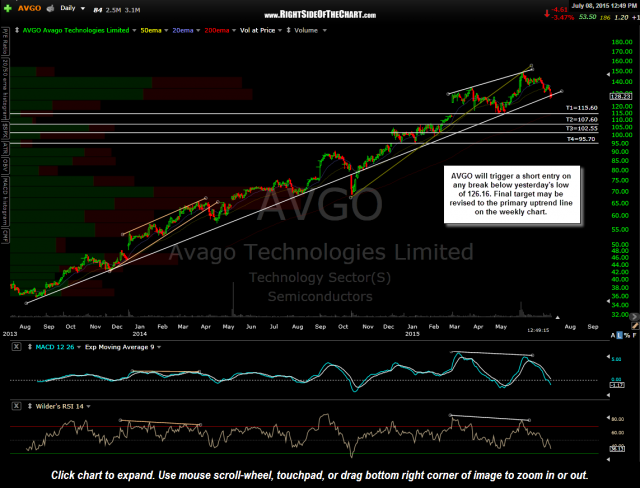Click the T1=115.60 target line label
Screen dimensions: 640x488
tap(581, 108)
